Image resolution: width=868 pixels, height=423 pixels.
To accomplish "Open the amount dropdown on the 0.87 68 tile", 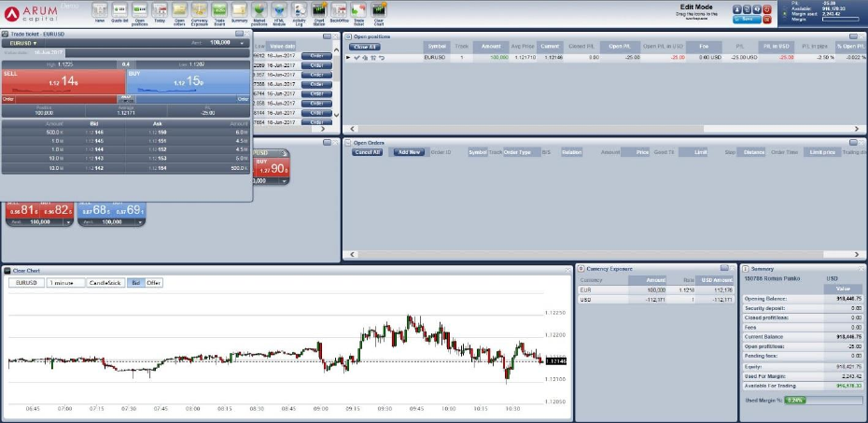I will (x=141, y=222).
